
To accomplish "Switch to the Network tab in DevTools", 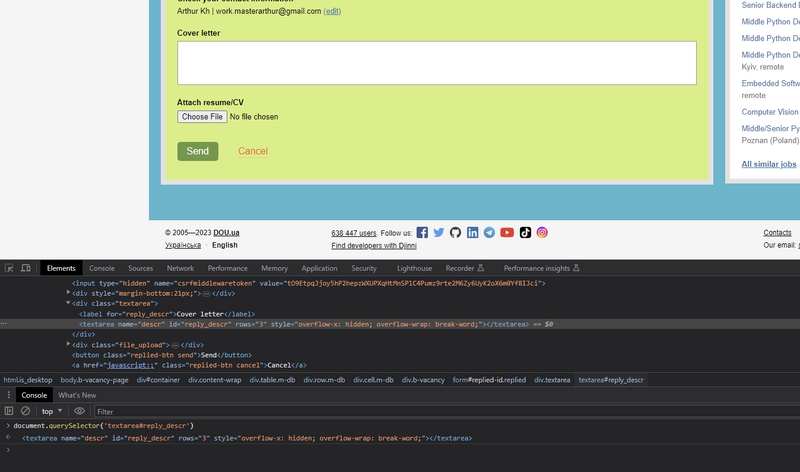I will [180, 268].
